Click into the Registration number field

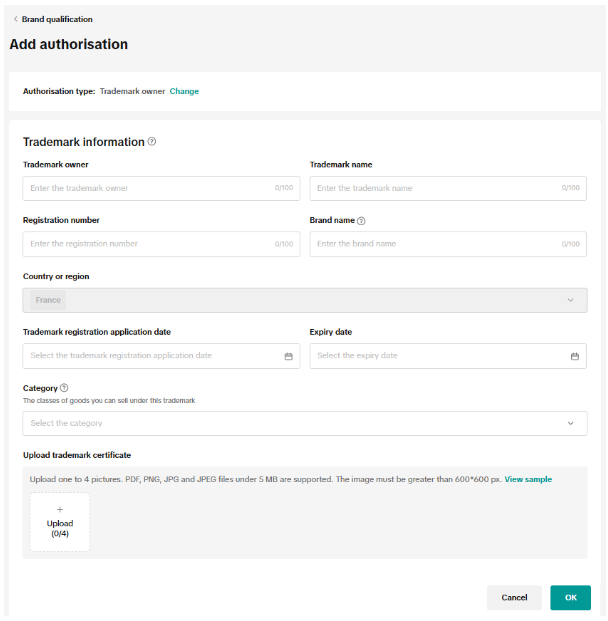point(161,244)
